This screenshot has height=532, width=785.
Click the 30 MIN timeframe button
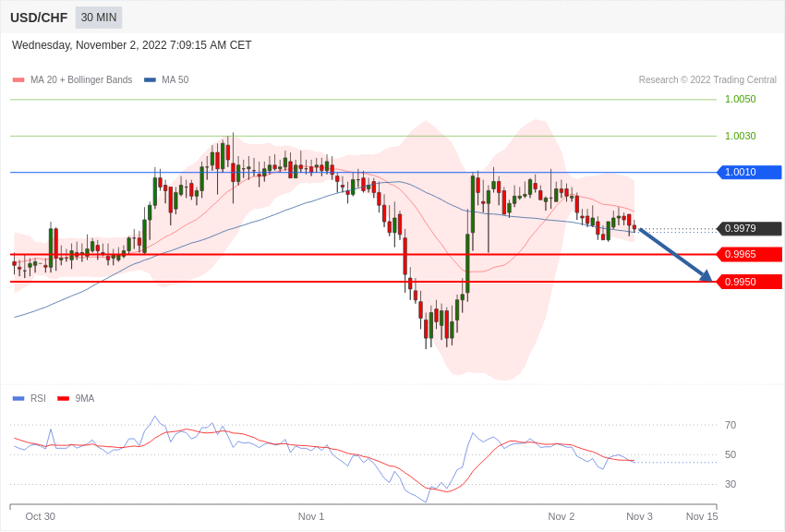[99, 18]
